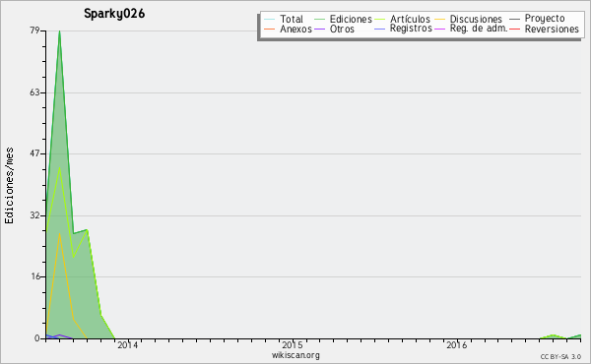Click the y-axis value 79
The image size is (591, 364).
[x=34, y=30]
